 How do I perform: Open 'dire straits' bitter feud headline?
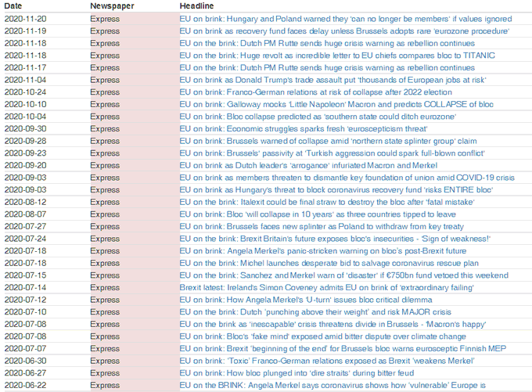pyautogui.click(x=297, y=373)
